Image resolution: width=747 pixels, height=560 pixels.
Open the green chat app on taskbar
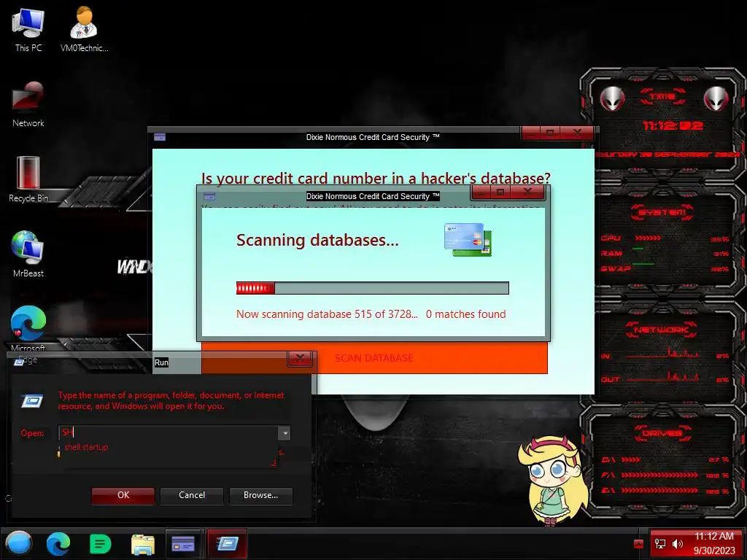tap(101, 543)
